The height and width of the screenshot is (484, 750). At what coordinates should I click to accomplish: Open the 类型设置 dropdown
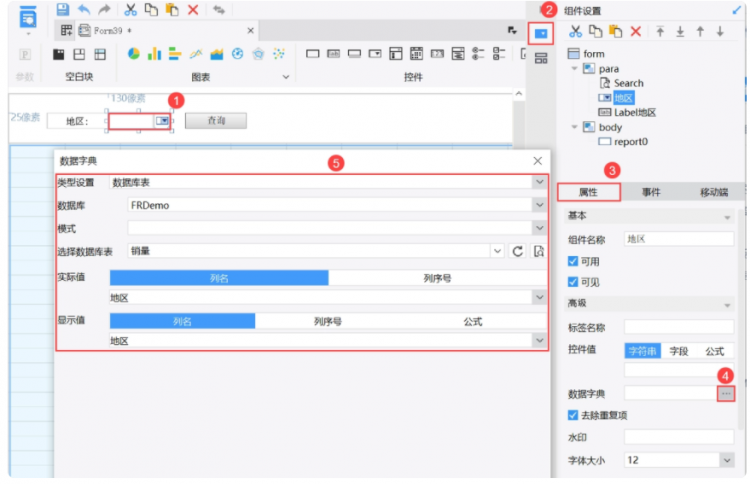(x=540, y=182)
